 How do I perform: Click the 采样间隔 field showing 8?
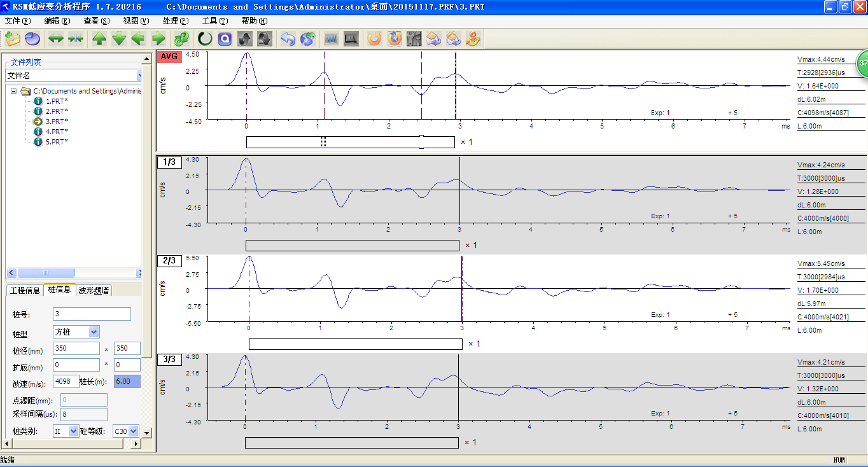tap(84, 414)
